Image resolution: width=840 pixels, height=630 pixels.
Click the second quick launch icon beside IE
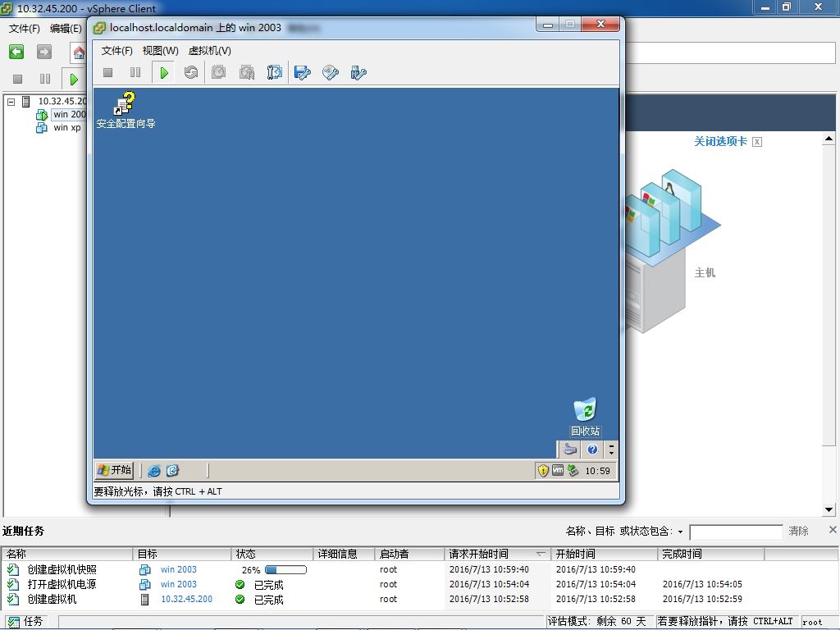[172, 471]
